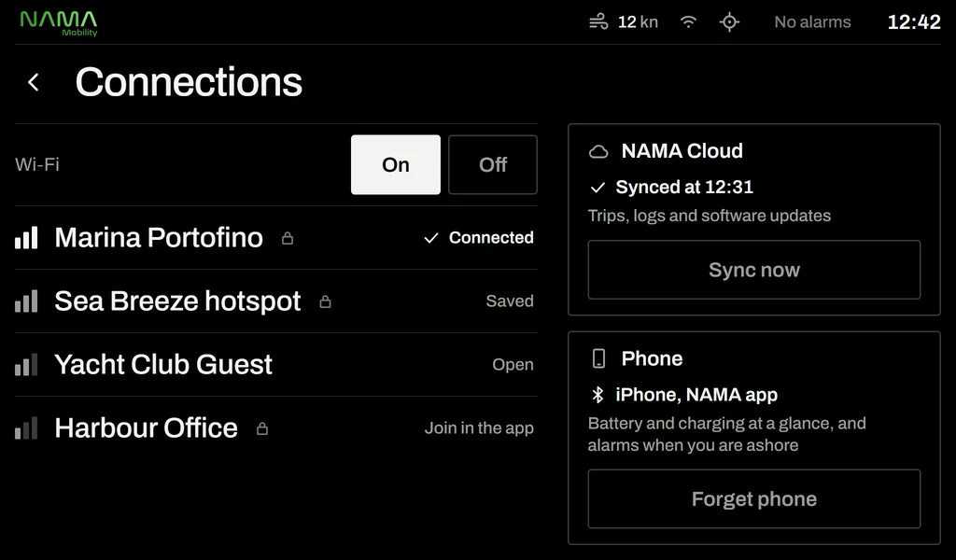Click the 'Battery and charging at a glance' description
Screen dimensions: 956x560
[726, 434]
